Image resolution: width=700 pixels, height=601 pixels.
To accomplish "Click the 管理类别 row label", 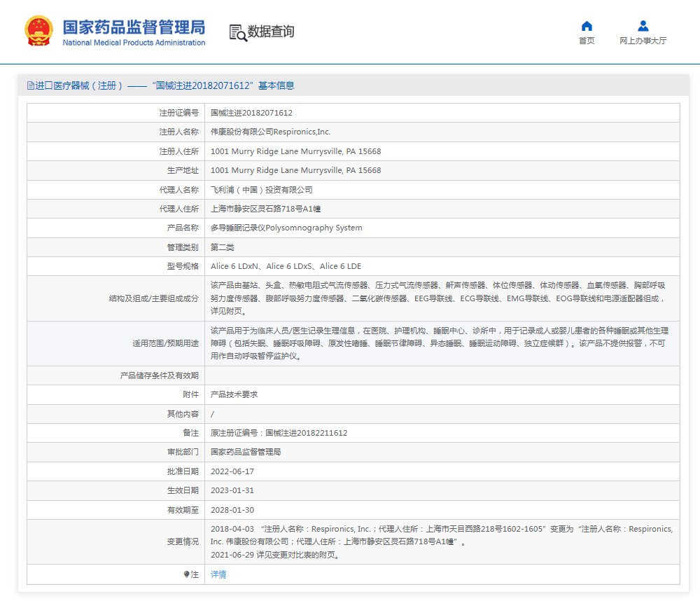I will coord(183,247).
